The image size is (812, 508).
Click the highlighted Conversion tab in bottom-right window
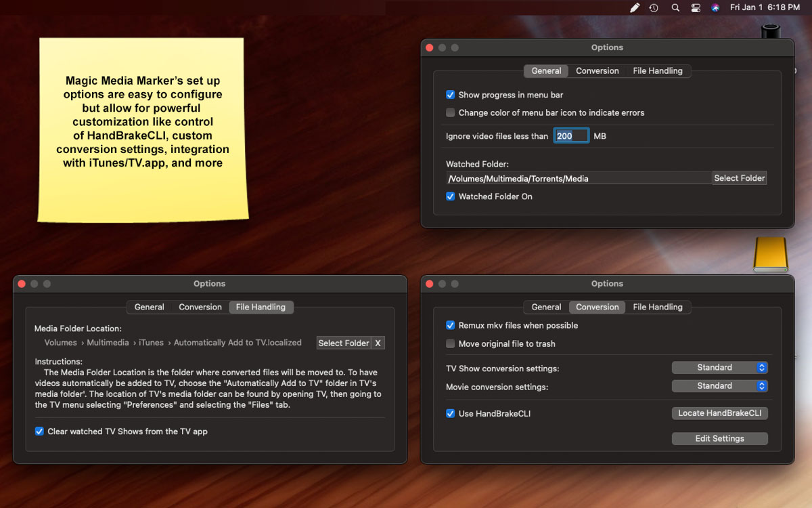click(597, 307)
